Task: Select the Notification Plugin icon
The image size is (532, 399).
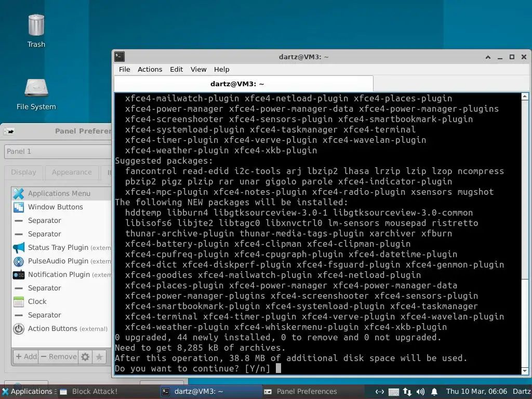Action: pos(19,275)
